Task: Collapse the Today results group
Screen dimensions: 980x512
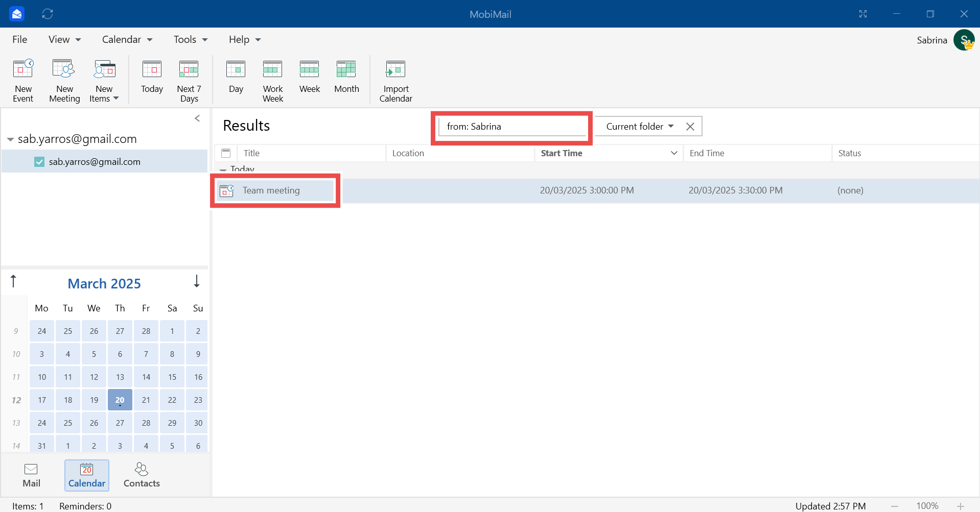Action: [223, 169]
